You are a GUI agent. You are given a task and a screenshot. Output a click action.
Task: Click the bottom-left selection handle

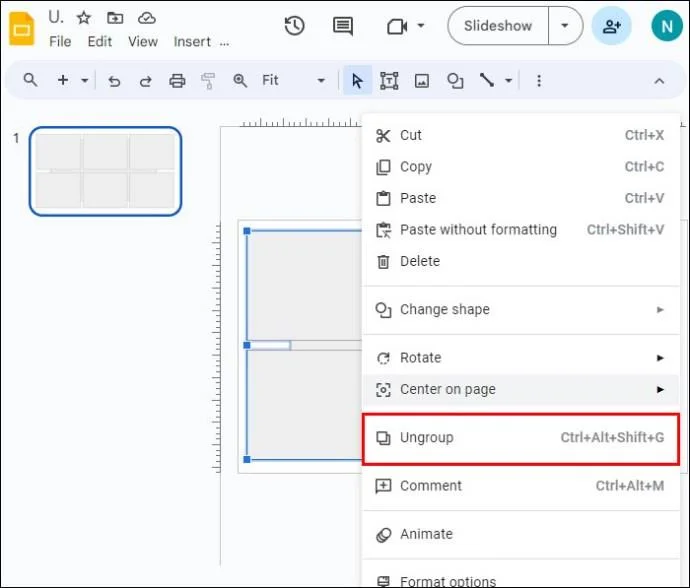click(247, 459)
